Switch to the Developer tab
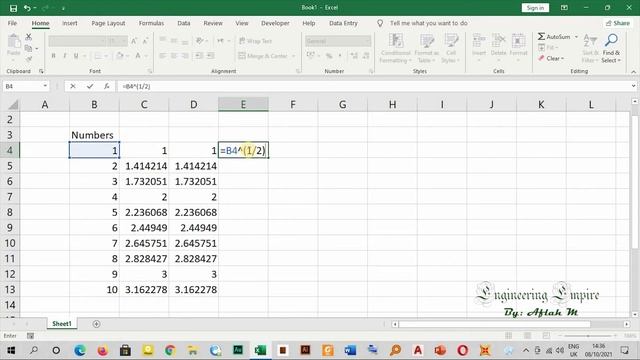Viewport: 640px width, 360px height. 275,23
